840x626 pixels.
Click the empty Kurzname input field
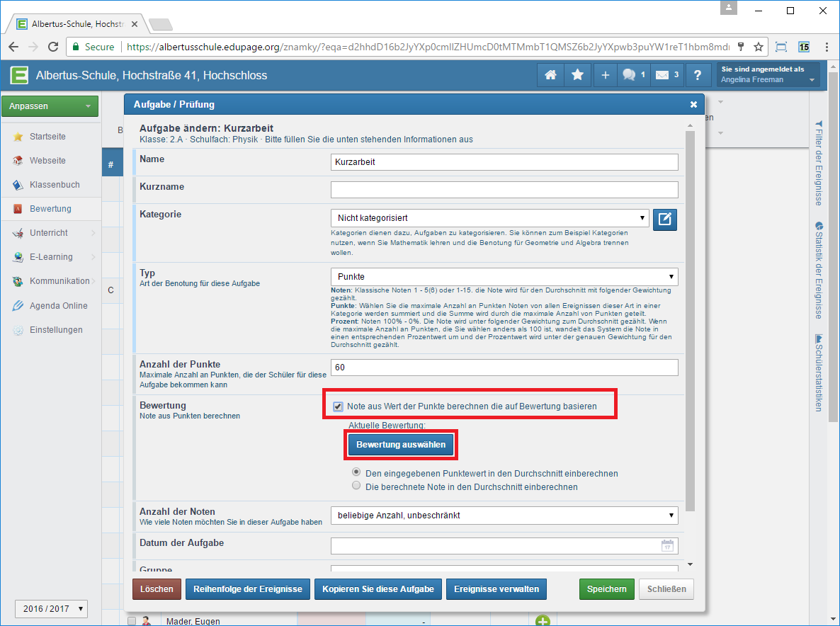click(504, 190)
